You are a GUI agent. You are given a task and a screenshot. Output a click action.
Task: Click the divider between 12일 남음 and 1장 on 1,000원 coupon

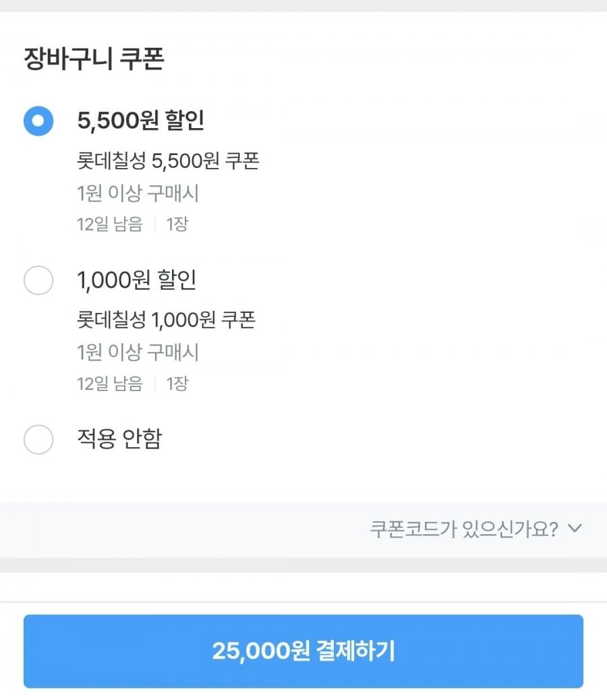point(155,384)
